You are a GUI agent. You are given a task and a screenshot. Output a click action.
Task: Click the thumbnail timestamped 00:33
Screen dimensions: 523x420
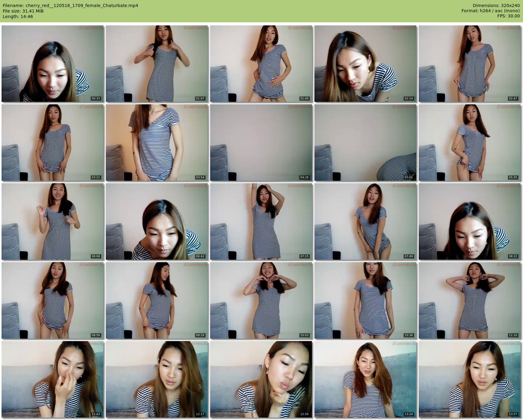[x=53, y=64]
